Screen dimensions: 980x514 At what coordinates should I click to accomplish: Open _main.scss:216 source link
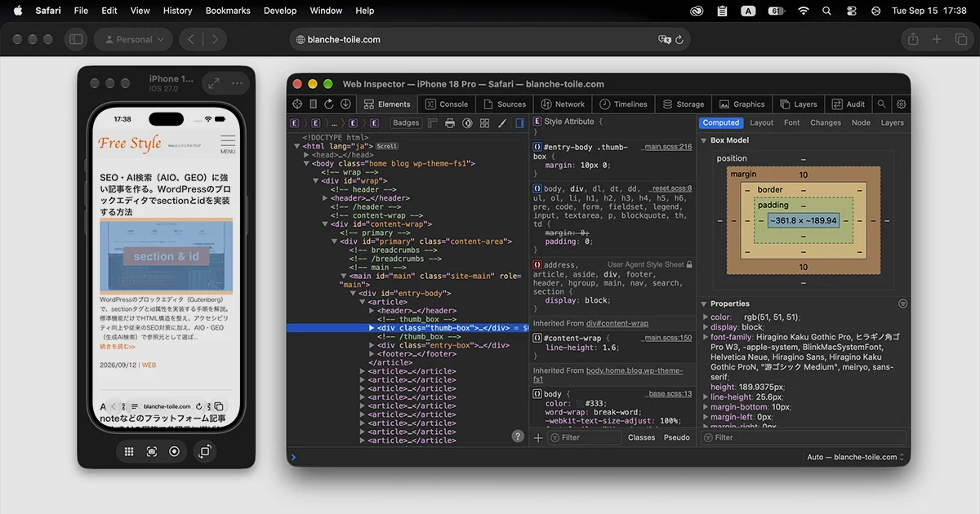tap(666, 147)
